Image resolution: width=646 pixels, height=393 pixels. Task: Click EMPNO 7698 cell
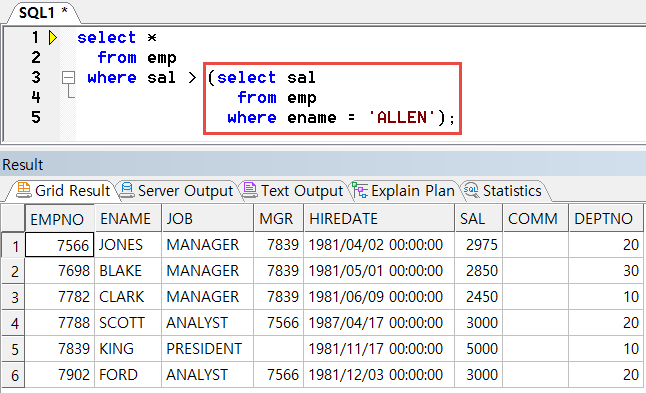60,271
